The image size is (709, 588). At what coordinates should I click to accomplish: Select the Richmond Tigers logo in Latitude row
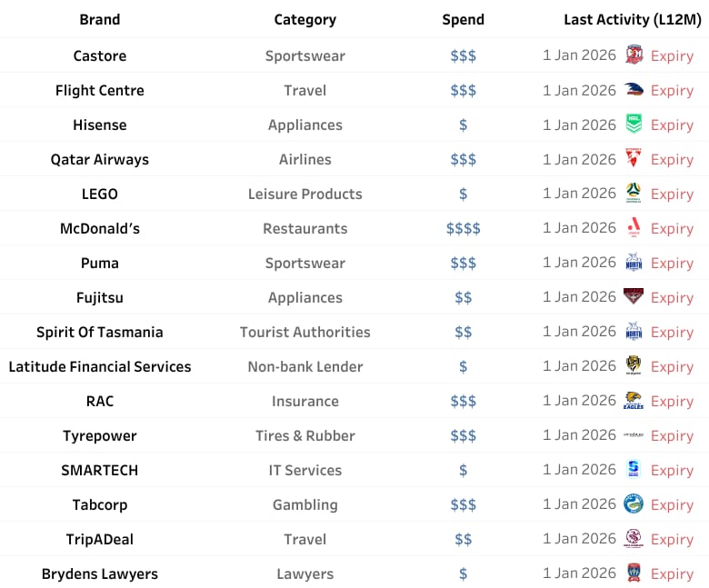pos(634,365)
